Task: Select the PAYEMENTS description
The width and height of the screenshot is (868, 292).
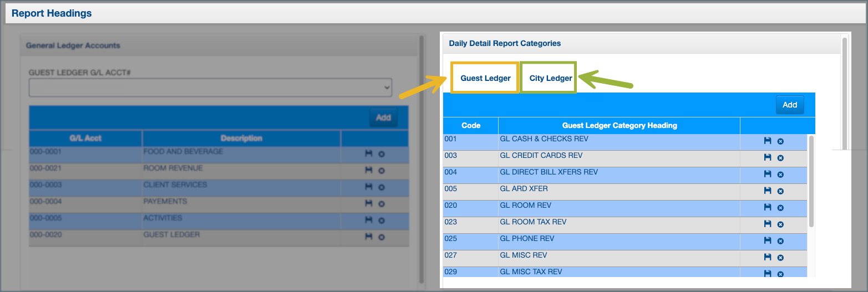Action: (x=242, y=204)
